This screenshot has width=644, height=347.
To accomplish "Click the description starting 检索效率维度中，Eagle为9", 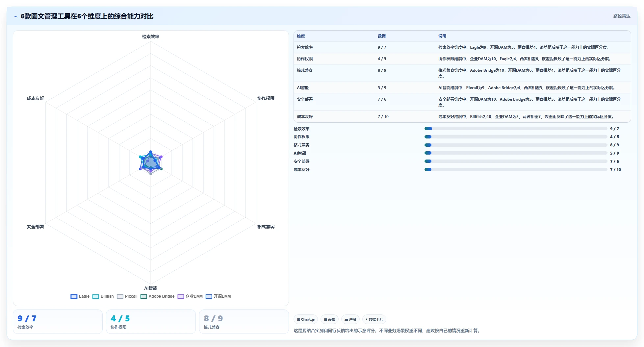I will [x=524, y=47].
